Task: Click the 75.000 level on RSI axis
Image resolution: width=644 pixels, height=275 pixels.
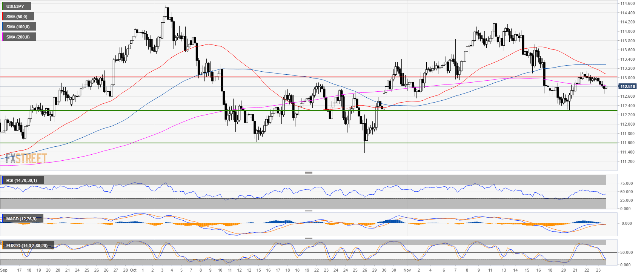Action: pos(627,183)
